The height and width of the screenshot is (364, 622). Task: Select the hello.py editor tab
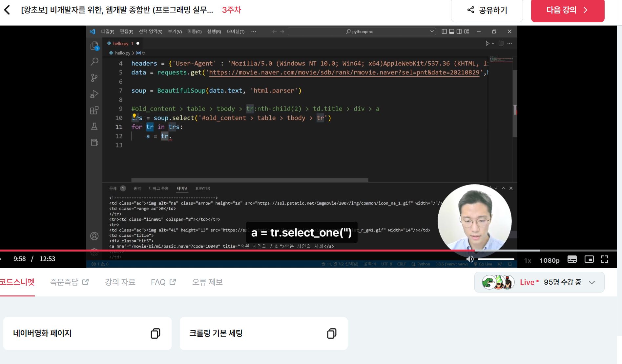coord(123,43)
